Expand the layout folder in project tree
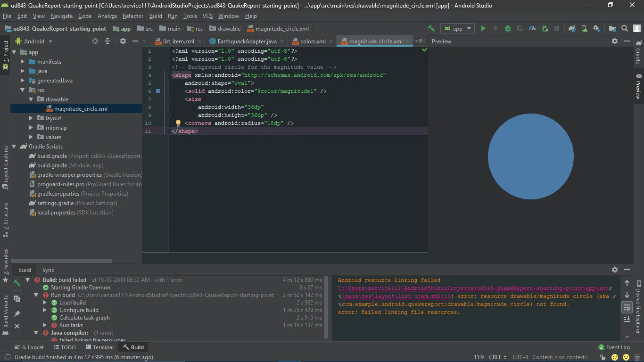 pos(31,118)
